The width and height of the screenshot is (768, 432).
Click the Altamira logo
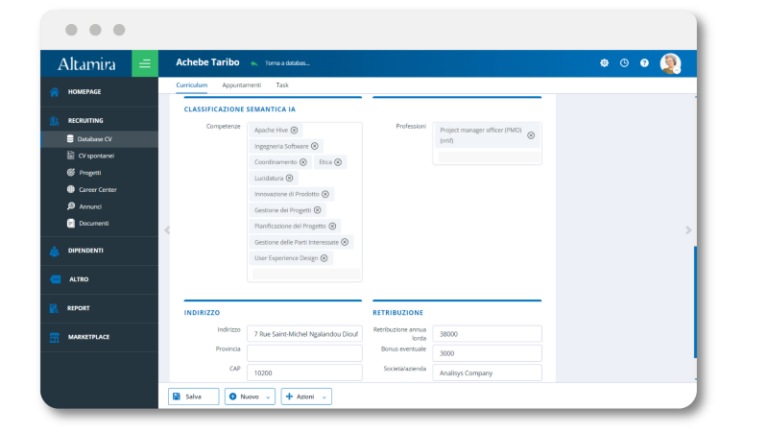[87, 64]
